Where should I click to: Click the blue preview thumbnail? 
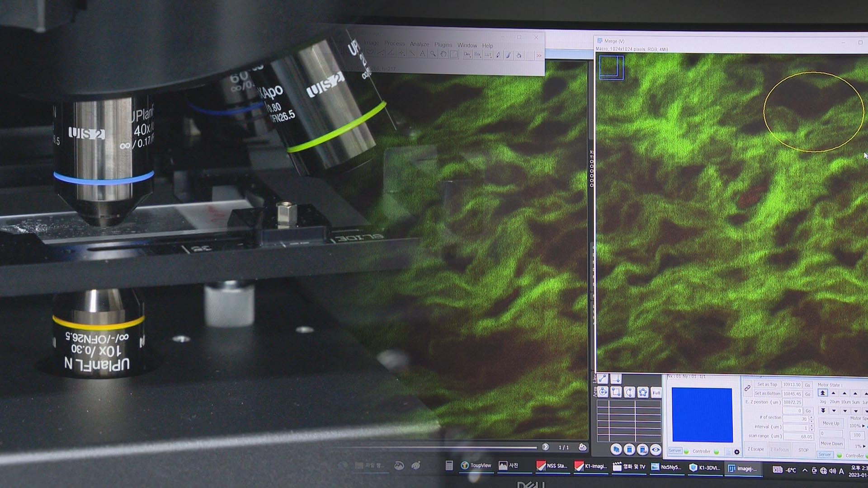[x=702, y=415]
